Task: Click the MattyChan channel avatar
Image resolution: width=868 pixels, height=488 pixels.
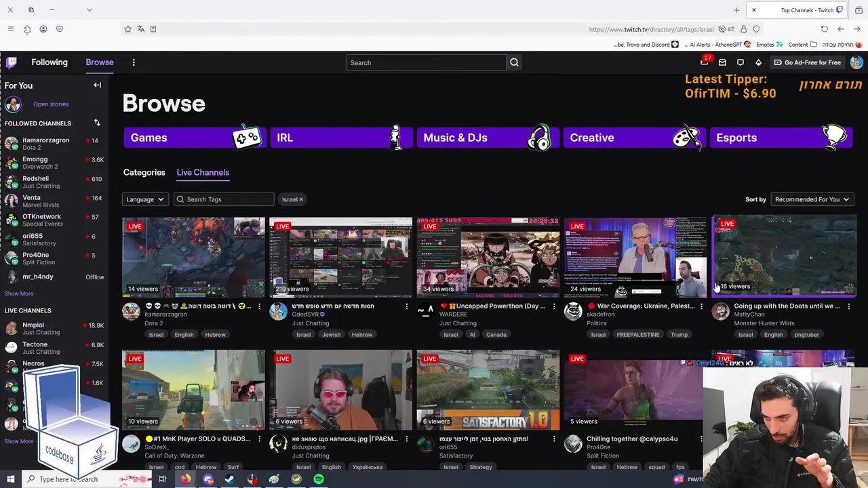Action: tap(721, 312)
